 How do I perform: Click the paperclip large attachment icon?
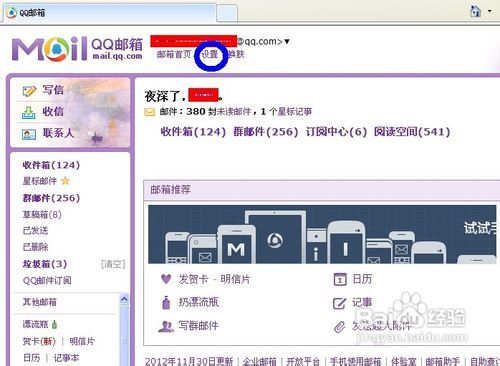[x=339, y=327]
